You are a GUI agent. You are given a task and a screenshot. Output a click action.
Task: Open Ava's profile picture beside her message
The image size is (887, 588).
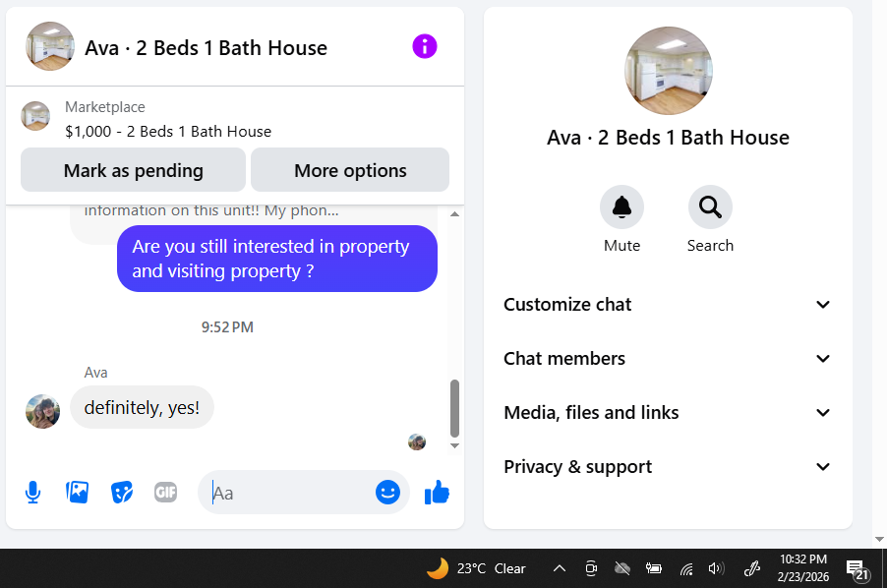click(43, 411)
